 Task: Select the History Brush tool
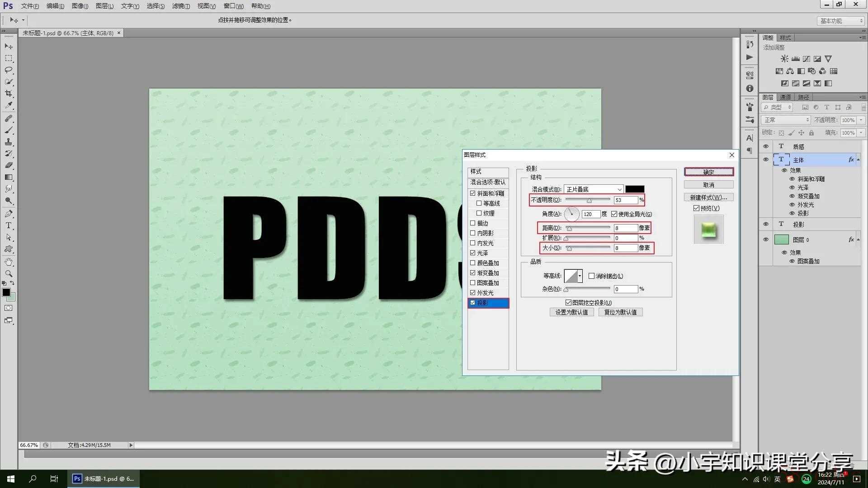pyautogui.click(x=9, y=154)
